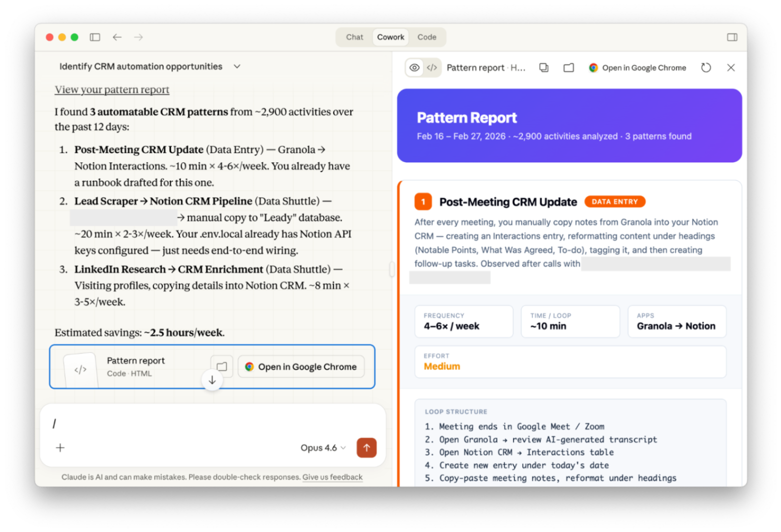This screenshot has width=781, height=532.
Task: Reload the Pattern report preview
Action: (706, 67)
